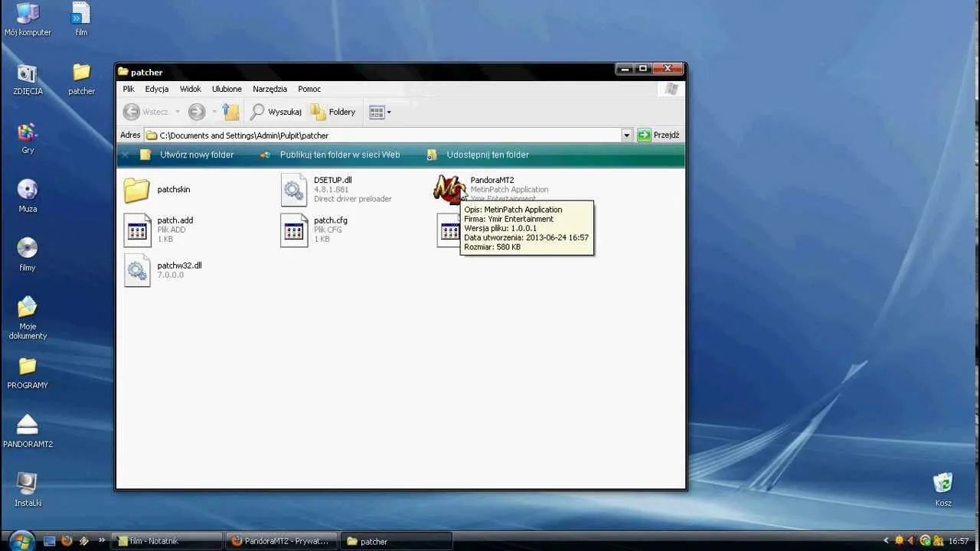The image size is (980, 551).
Task: Click the 'PandoraMT2' file name text
Action: point(492,181)
